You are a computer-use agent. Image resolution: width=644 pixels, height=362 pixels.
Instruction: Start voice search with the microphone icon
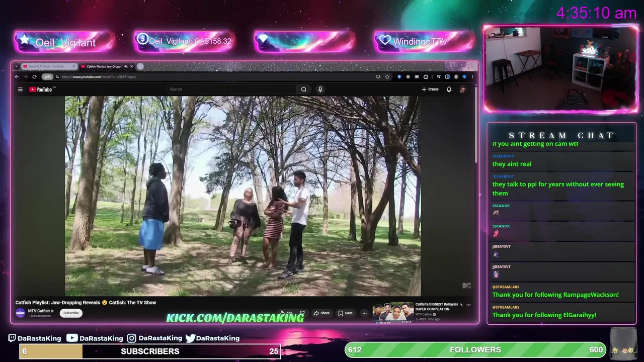(320, 89)
